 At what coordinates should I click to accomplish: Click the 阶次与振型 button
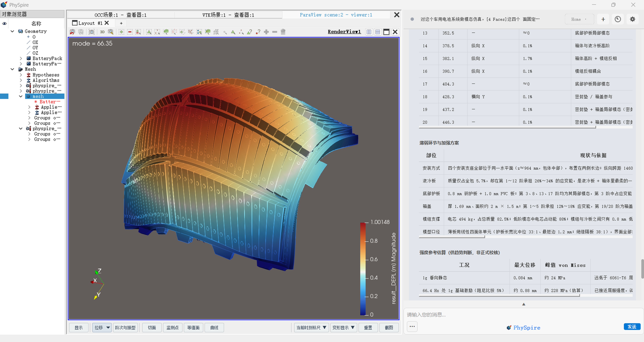point(125,328)
